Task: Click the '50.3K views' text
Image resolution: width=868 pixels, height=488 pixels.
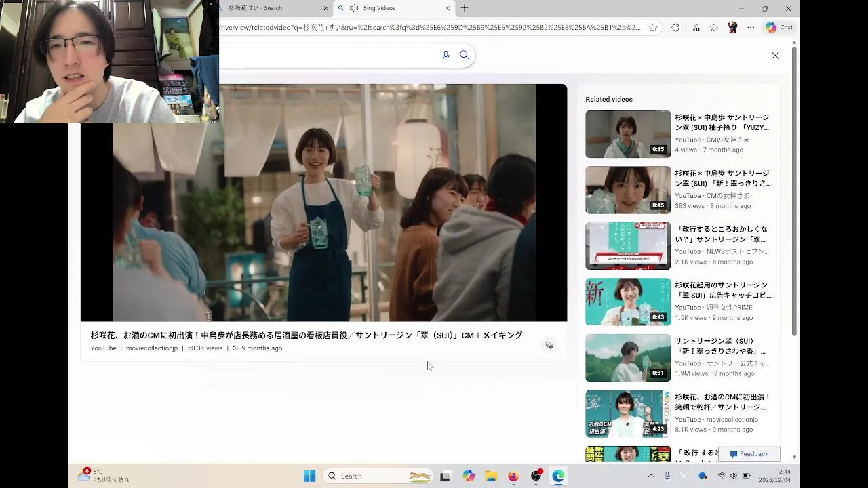Action: point(205,348)
